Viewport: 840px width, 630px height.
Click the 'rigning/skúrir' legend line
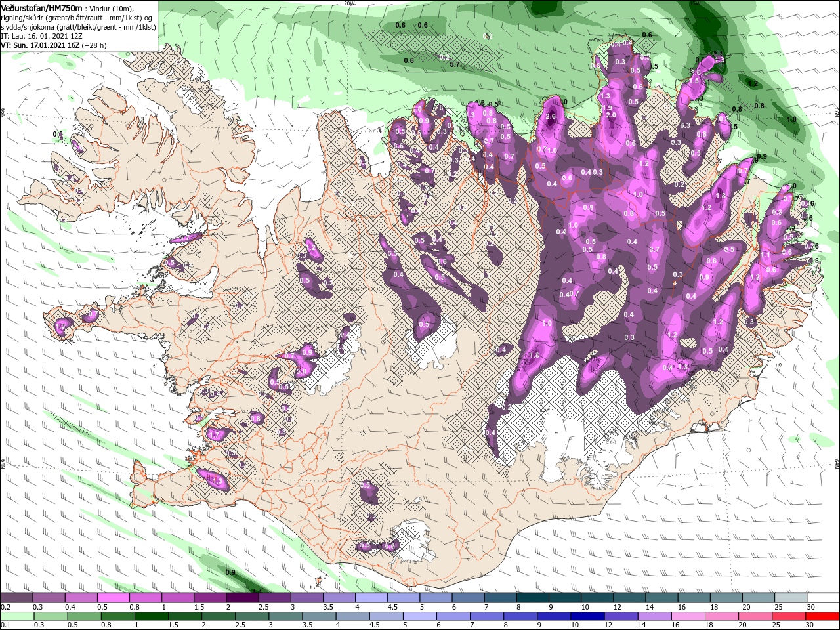(x=76, y=18)
